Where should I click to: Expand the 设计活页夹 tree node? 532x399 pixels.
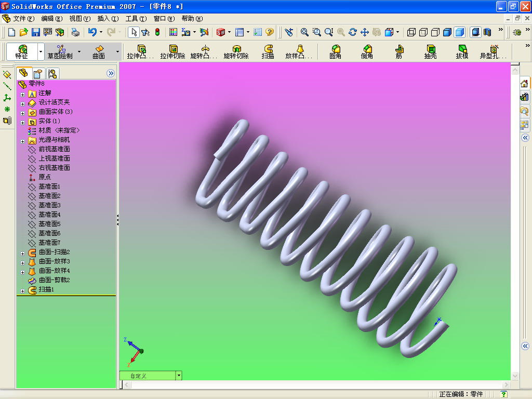(x=22, y=104)
